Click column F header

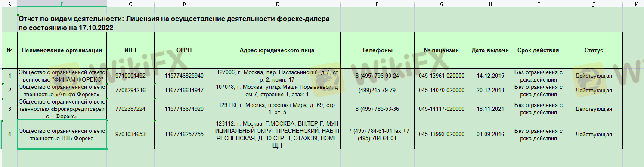tap(377, 3)
